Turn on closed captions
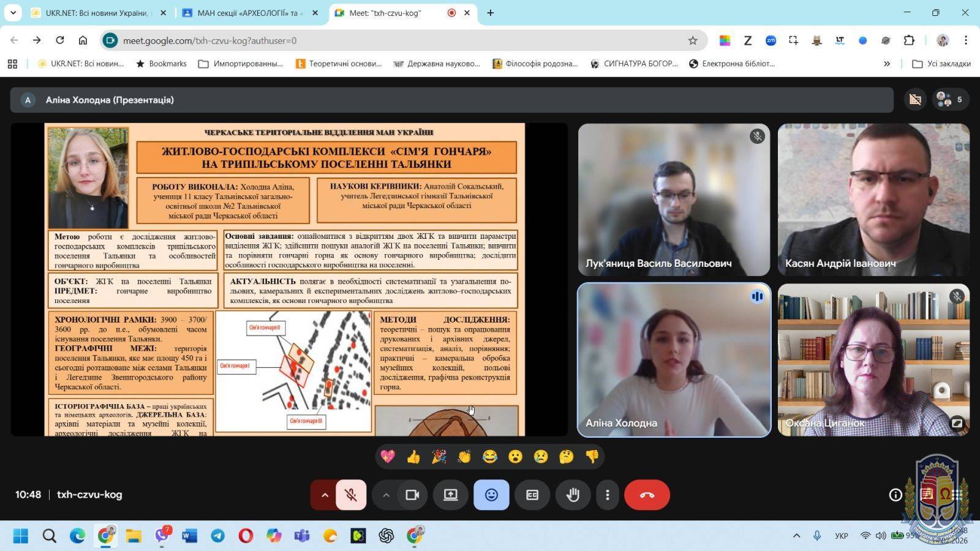Image resolution: width=980 pixels, height=551 pixels. point(532,495)
